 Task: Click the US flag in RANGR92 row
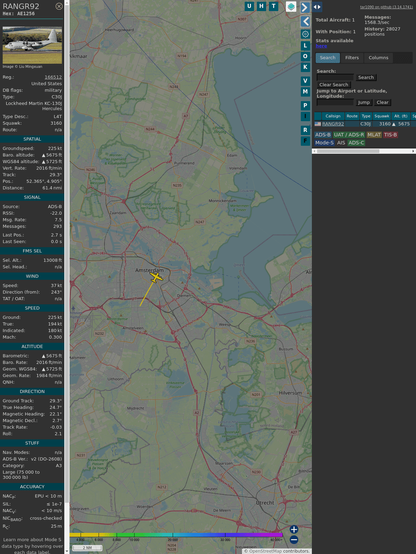pyautogui.click(x=318, y=124)
